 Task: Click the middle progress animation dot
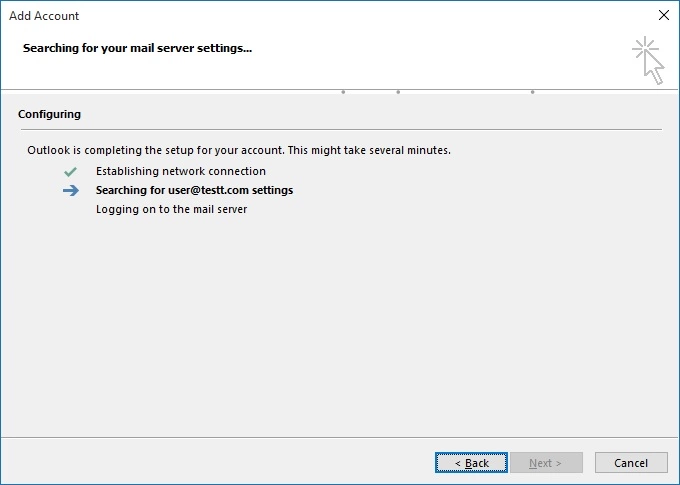coord(398,92)
